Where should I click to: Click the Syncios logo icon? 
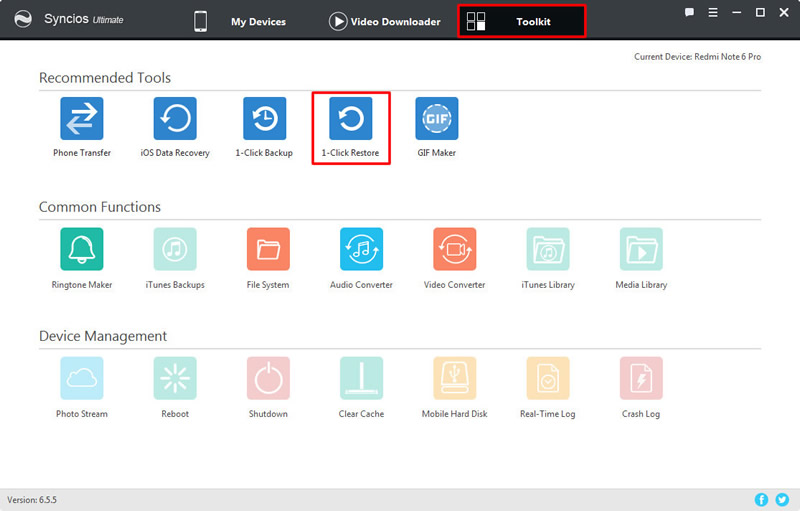tap(22, 19)
